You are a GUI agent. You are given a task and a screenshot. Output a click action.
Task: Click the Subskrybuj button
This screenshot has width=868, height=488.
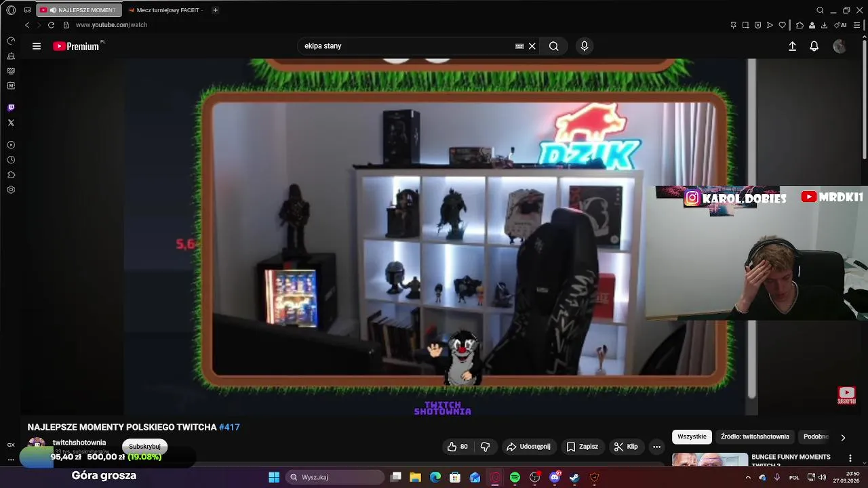pyautogui.click(x=144, y=447)
